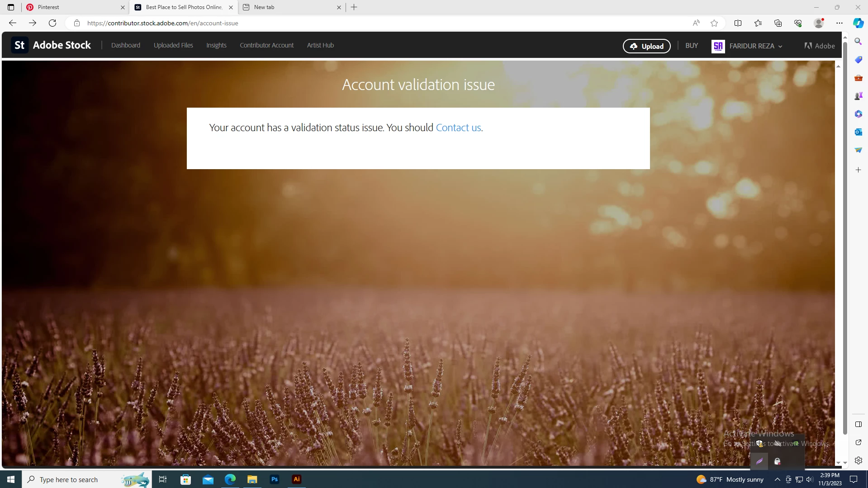Open Settings and more menu
This screenshot has height=488, width=868.
(x=840, y=23)
